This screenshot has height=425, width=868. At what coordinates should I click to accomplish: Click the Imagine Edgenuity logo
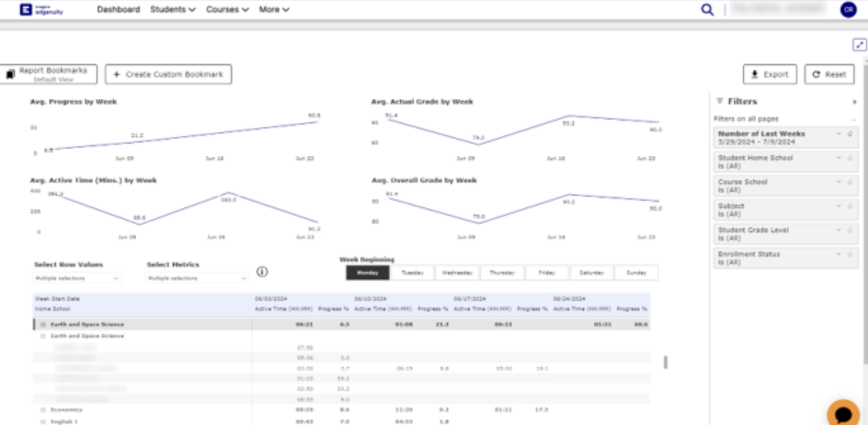coord(42,9)
